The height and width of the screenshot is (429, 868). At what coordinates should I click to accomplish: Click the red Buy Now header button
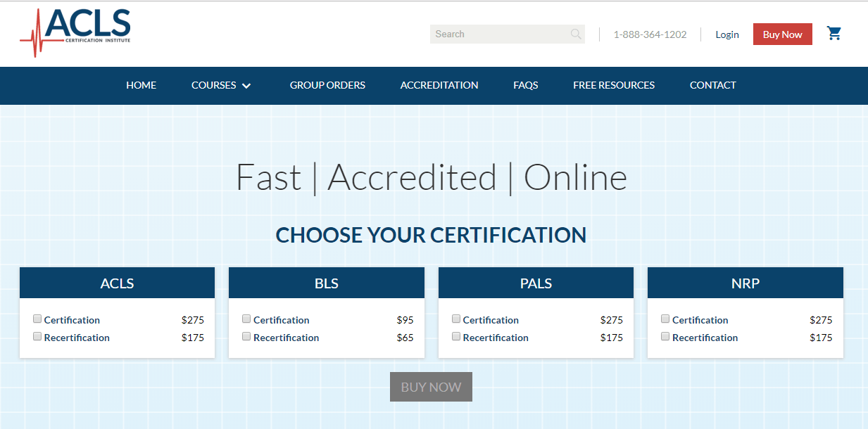click(783, 34)
